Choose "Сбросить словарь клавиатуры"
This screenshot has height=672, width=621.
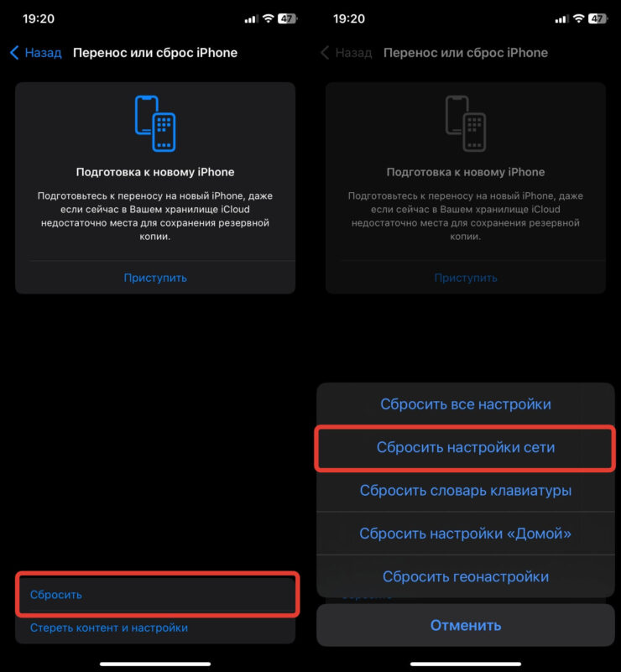tap(466, 491)
